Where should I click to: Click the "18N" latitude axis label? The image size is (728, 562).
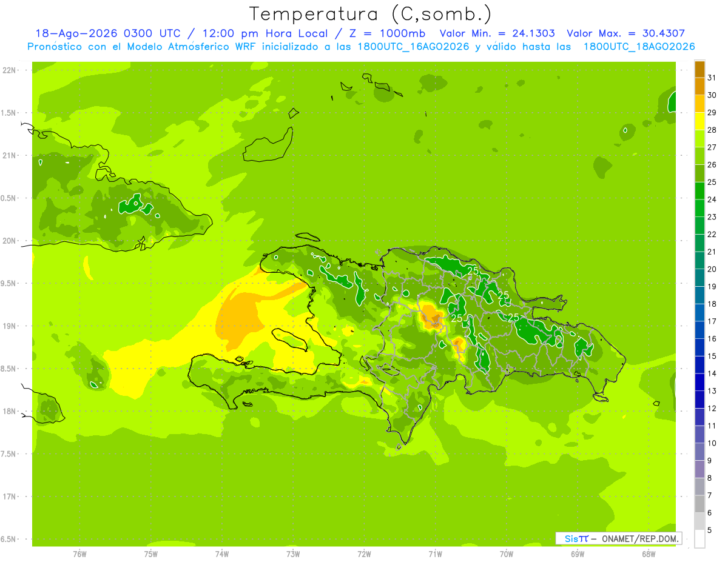(10, 411)
